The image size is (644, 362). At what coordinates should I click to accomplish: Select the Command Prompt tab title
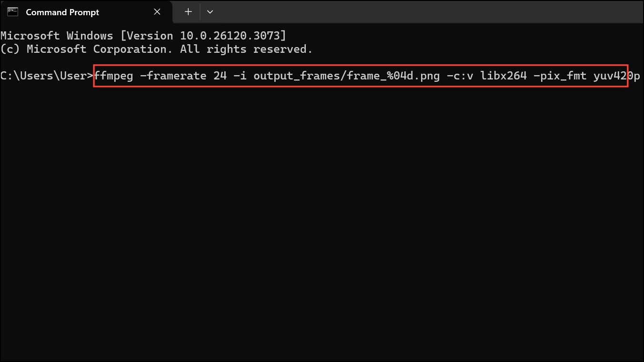62,12
